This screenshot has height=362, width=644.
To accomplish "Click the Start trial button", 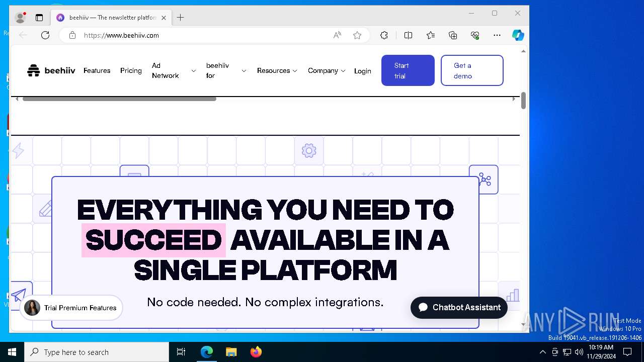I will 408,70.
